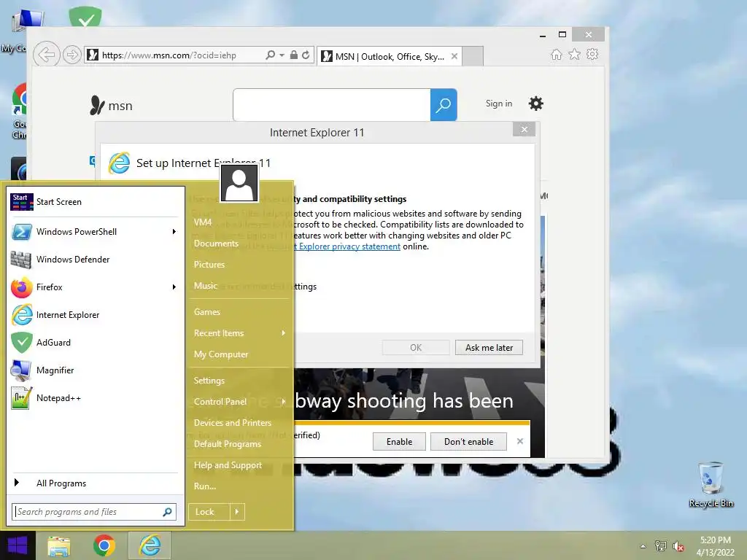Viewport: 747px width, 560px height.
Task: Click the IE Back button
Action: click(46, 55)
